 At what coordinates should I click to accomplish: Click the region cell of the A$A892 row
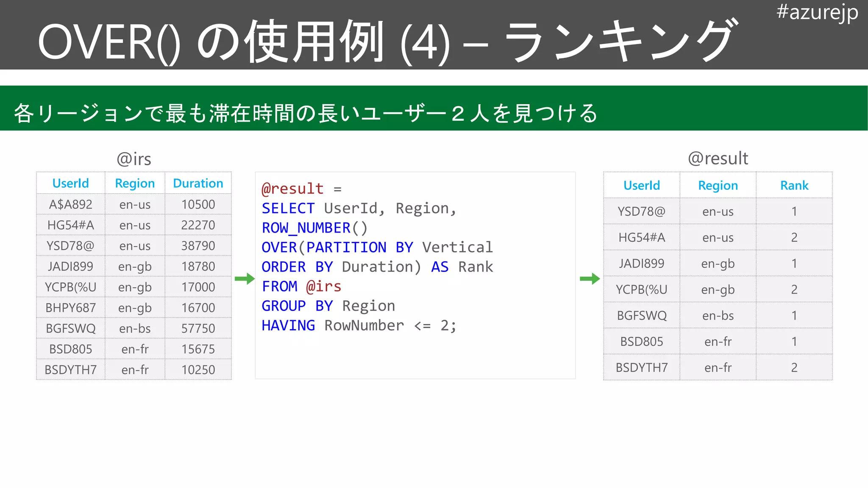(x=135, y=204)
